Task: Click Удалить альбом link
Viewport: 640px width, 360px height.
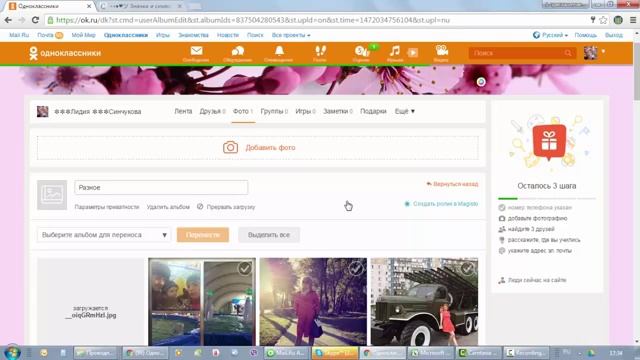Action: [x=168, y=207]
